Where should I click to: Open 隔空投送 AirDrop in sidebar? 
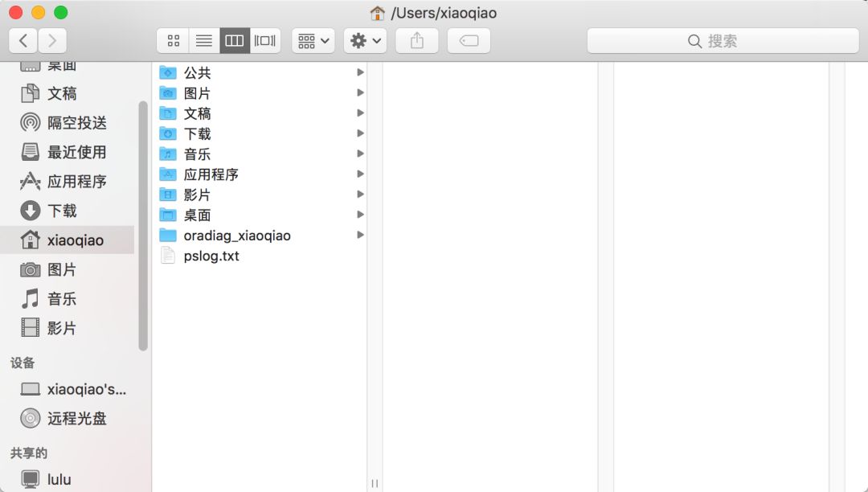[76, 123]
